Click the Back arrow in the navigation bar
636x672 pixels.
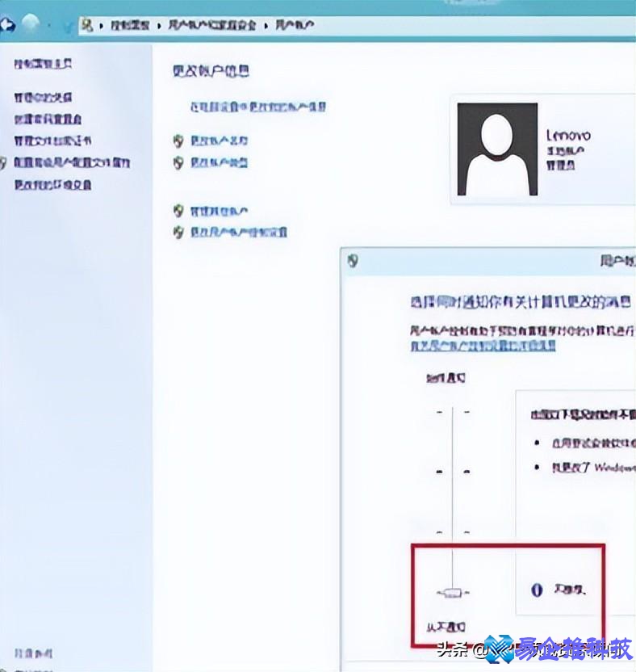click(x=7, y=25)
